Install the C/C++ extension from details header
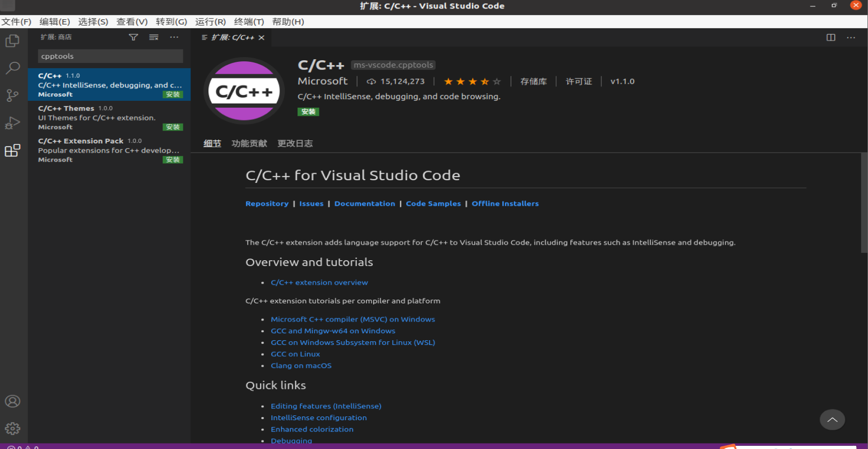Image resolution: width=868 pixels, height=449 pixels. pos(308,112)
